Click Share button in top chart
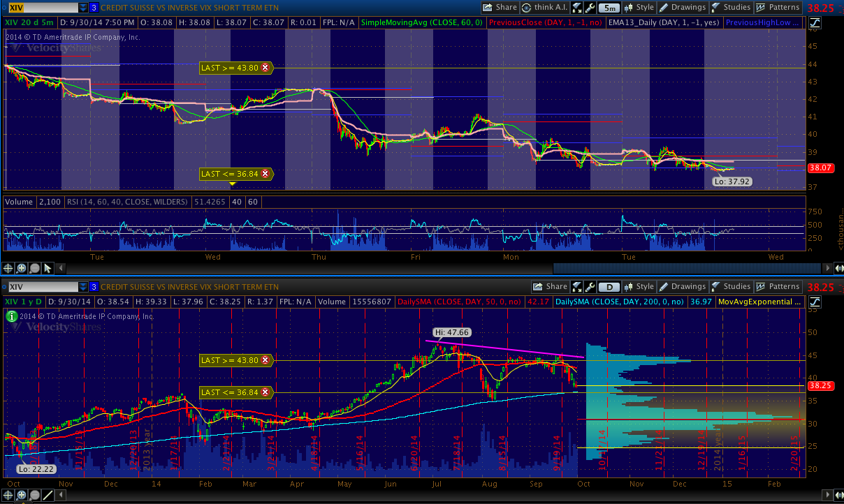This screenshot has width=844, height=504. 500,8
